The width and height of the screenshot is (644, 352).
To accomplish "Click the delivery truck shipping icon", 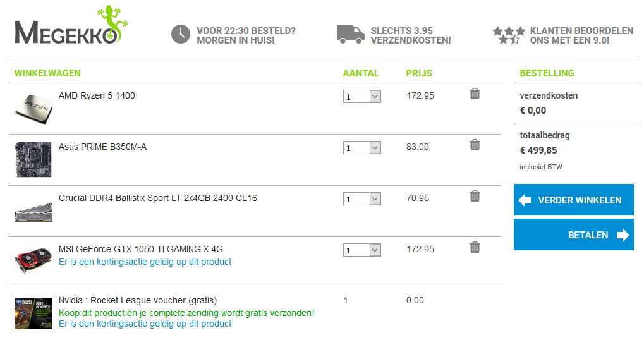I will pyautogui.click(x=351, y=34).
